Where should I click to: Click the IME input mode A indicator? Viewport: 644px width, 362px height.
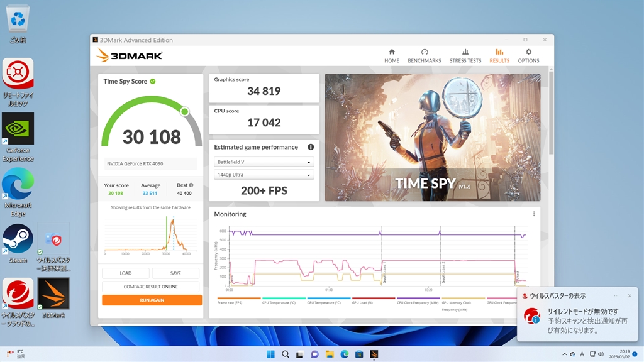tap(582, 354)
